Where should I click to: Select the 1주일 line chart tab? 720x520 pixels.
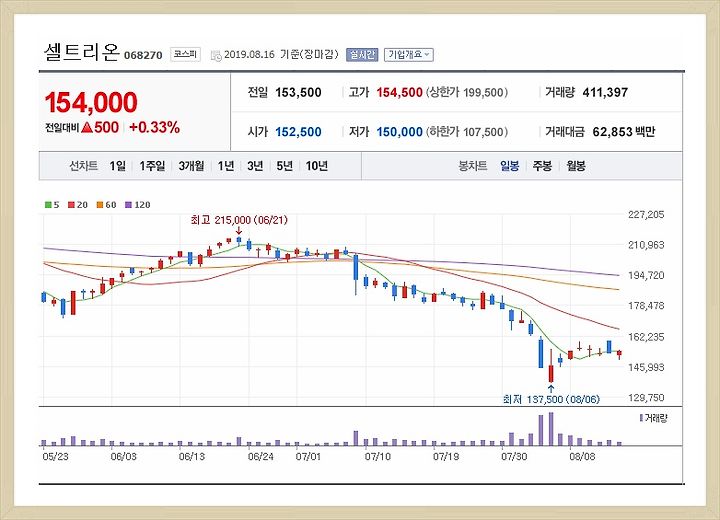[x=152, y=166]
